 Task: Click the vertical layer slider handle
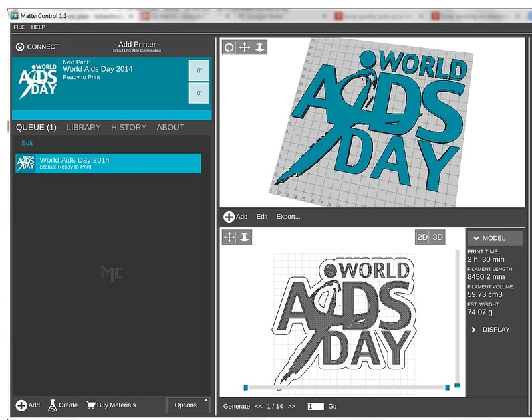(x=457, y=385)
